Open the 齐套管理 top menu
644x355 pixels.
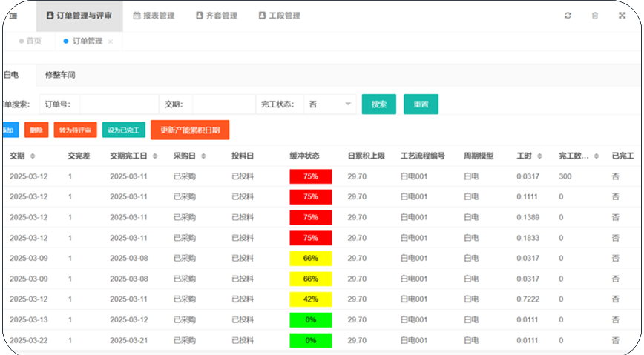217,16
